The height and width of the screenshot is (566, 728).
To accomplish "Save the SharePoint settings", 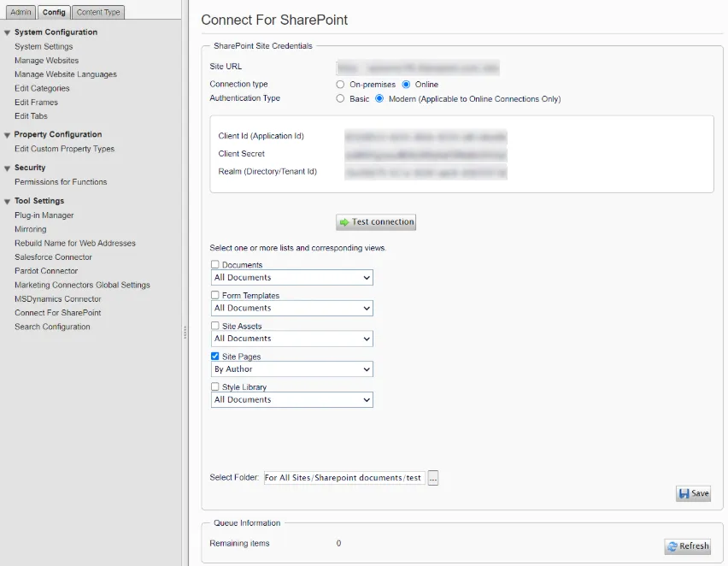I will [x=693, y=493].
